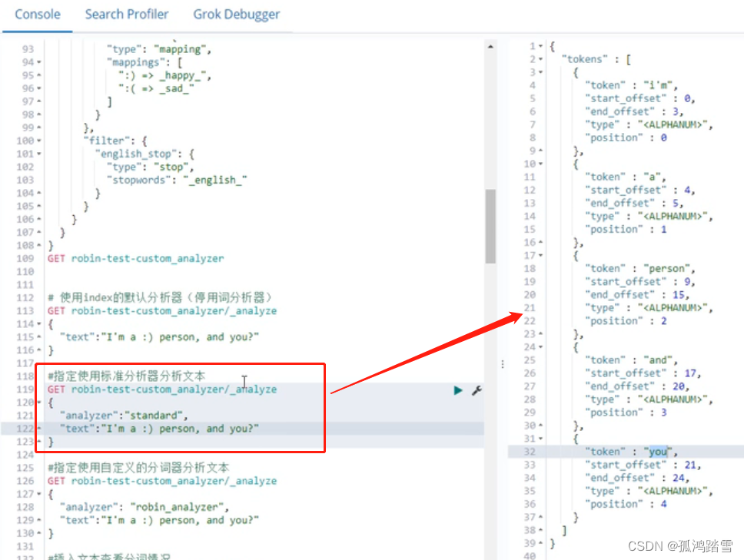This screenshot has height=560, width=744.
Task: Collapse the fold arrow at editor line 100
Action: tap(39, 141)
